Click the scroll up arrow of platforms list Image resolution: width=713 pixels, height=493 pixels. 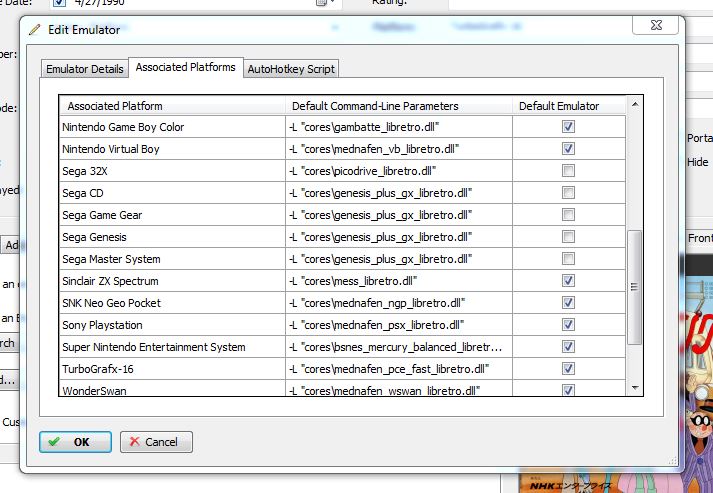click(635, 105)
